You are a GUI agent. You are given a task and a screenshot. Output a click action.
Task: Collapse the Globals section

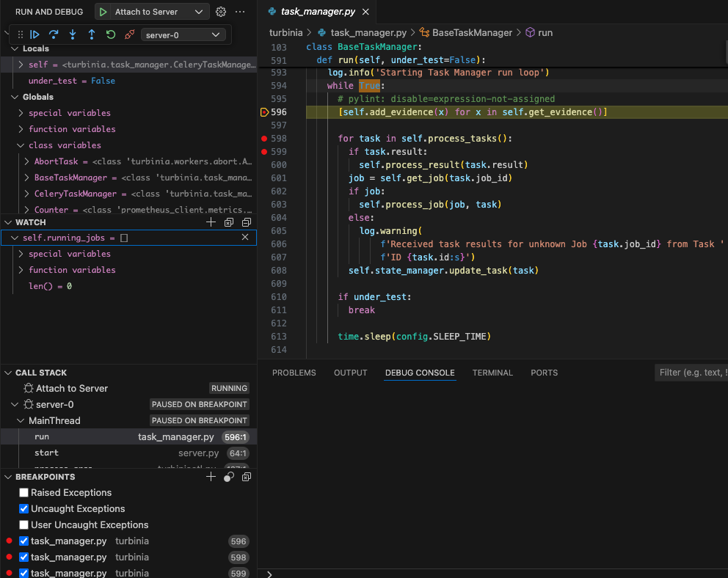pos(15,97)
